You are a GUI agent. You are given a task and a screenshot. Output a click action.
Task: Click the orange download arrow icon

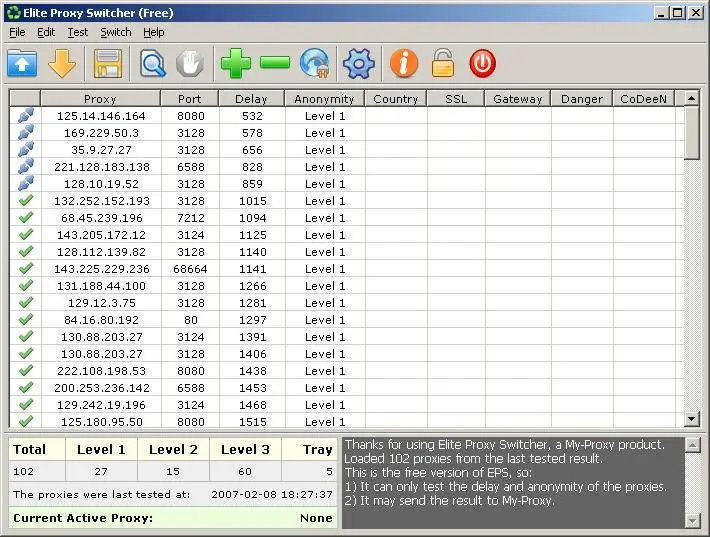(x=62, y=63)
